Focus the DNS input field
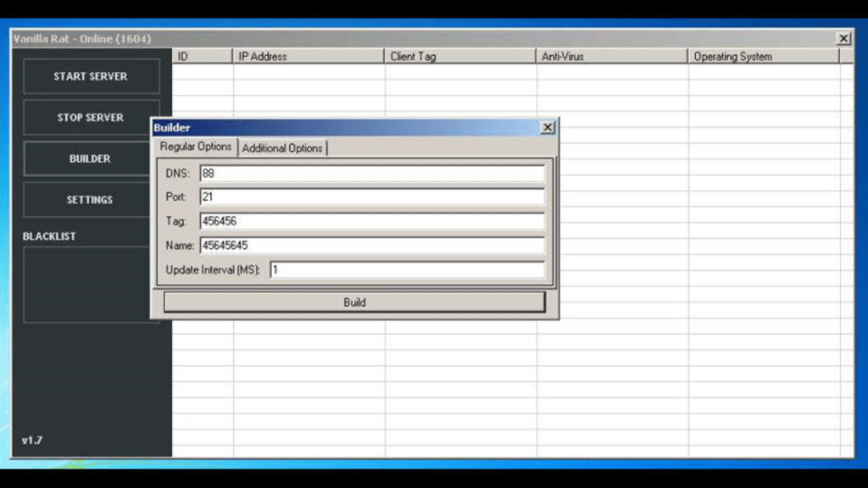 (372, 173)
